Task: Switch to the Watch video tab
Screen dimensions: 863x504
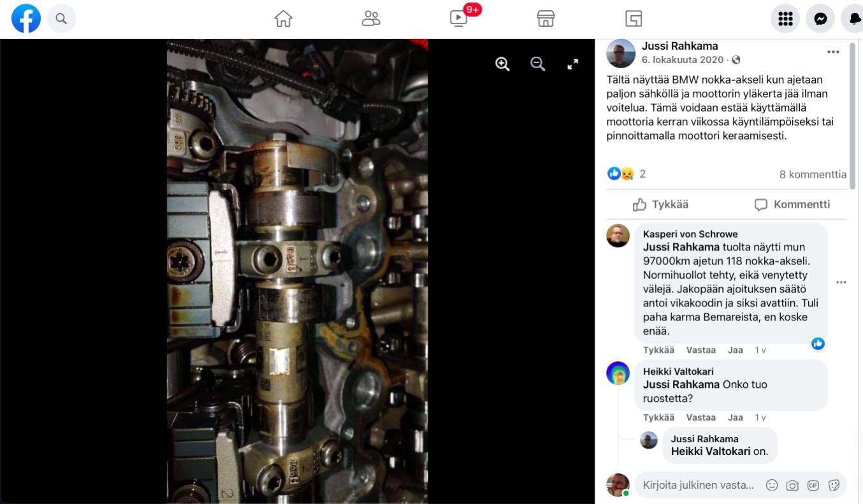Action: click(458, 19)
